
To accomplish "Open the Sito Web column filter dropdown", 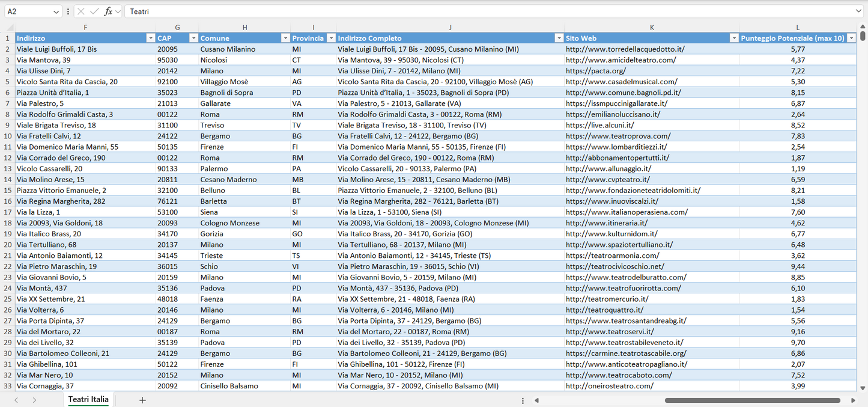I will [x=734, y=38].
